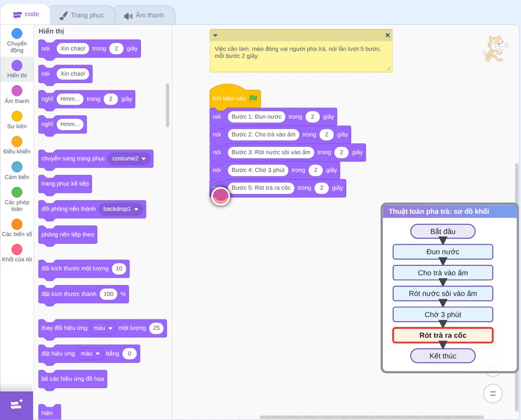The height and width of the screenshot is (420, 521).
Task: Open the màu dropdown in thay đổi hiệu ứng block
Action: [x=103, y=328]
